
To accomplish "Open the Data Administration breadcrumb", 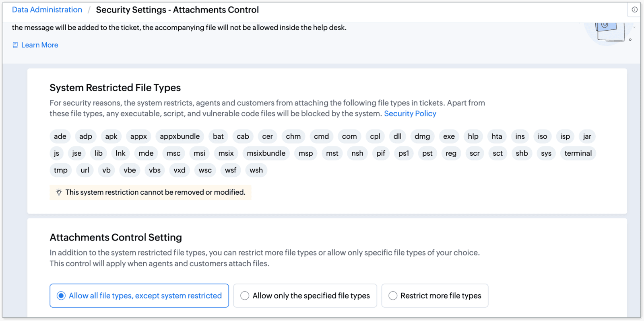I will click(x=47, y=10).
